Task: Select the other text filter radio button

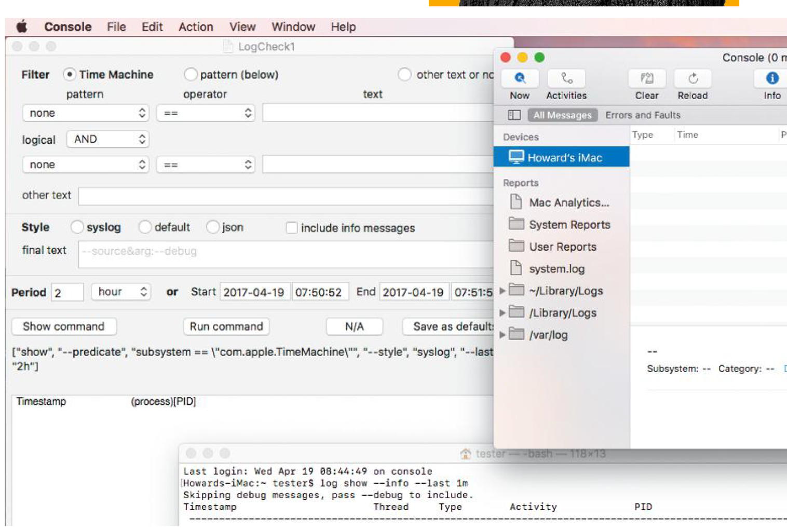Action: [x=404, y=74]
